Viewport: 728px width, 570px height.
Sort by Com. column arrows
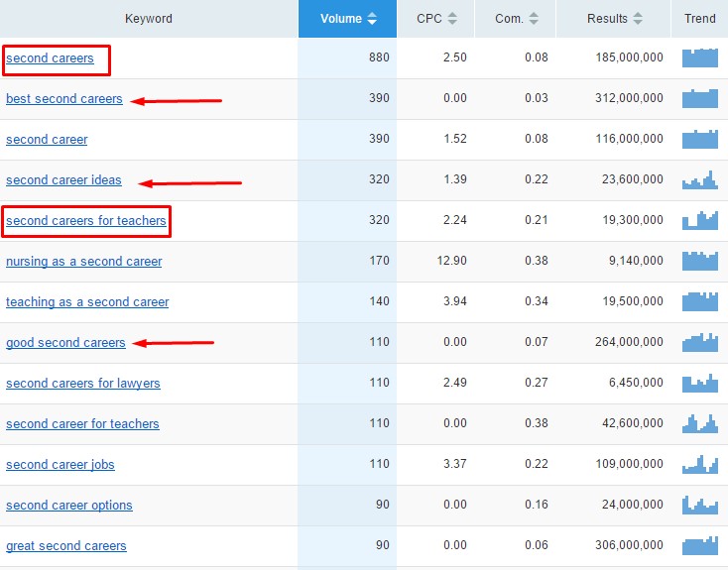534,19
